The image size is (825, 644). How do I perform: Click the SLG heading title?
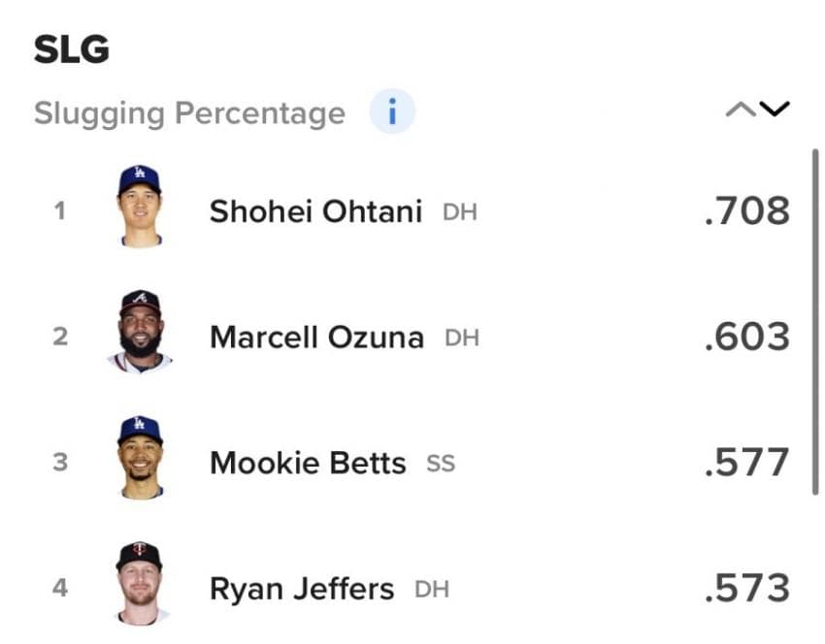point(71,50)
